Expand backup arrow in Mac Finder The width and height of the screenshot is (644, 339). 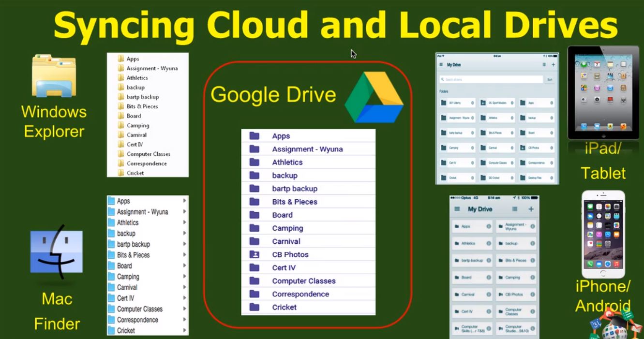tap(184, 233)
